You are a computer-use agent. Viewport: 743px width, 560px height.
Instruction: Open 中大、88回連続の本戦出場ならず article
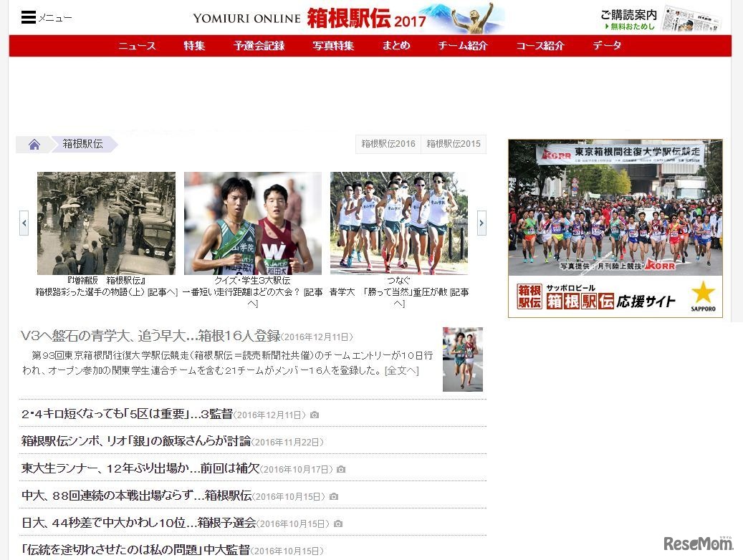tap(136, 496)
